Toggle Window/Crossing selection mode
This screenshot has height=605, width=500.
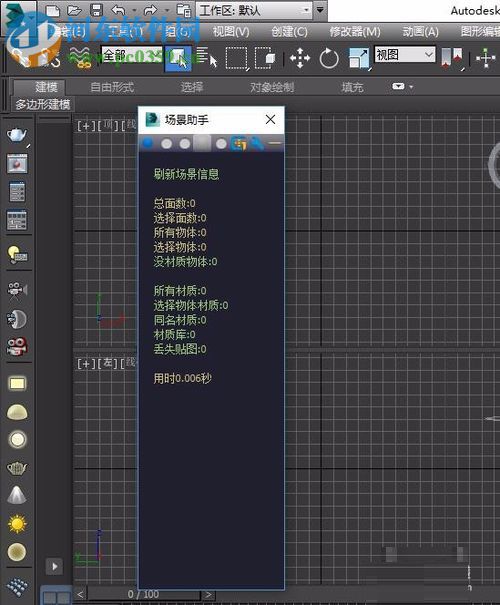click(x=265, y=58)
